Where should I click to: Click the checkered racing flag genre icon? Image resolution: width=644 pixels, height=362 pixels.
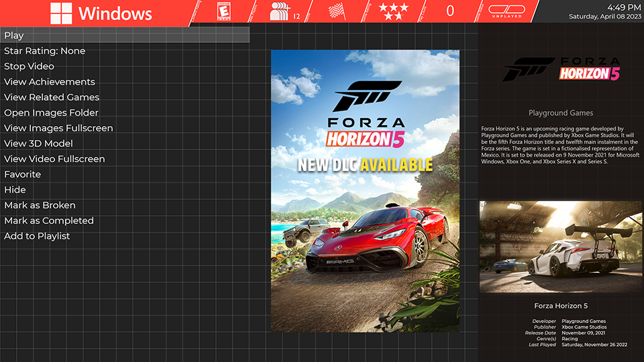tap(337, 11)
